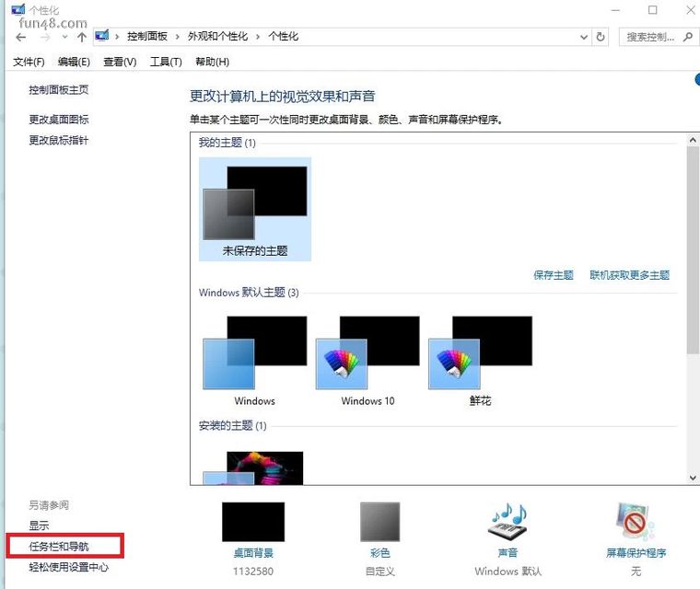The width and height of the screenshot is (700, 589).
Task: Select the 未保存的主题 theme
Action: [x=255, y=209]
